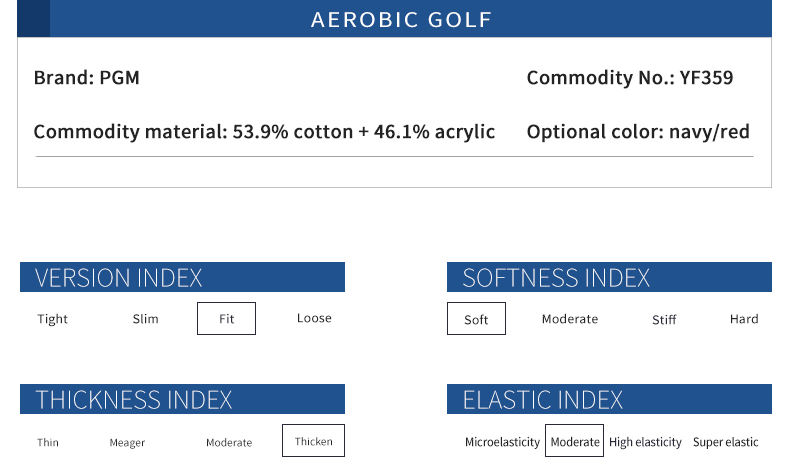The image size is (790, 469).
Task: Select the High elasticity option
Action: [x=645, y=442]
